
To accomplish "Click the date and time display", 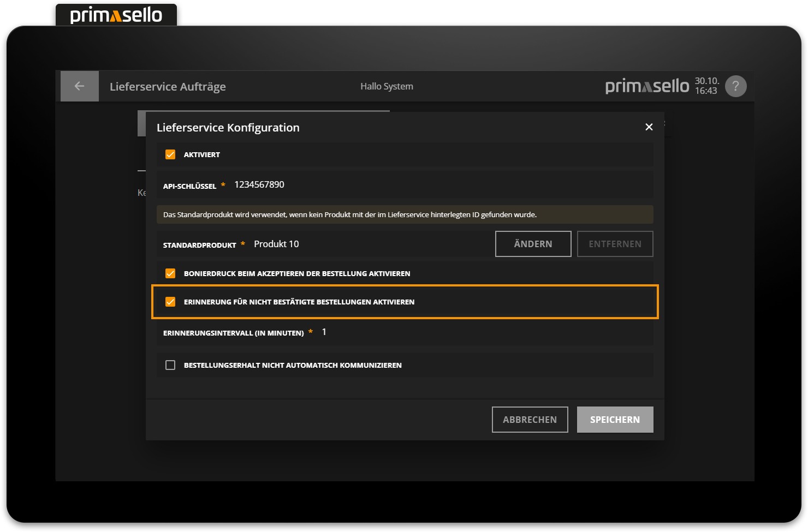I will coord(706,86).
